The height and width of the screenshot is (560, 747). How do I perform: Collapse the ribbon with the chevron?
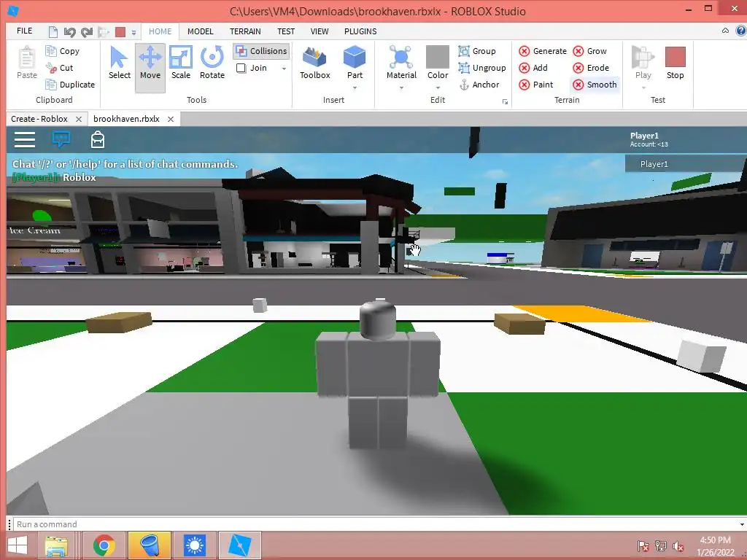click(725, 31)
